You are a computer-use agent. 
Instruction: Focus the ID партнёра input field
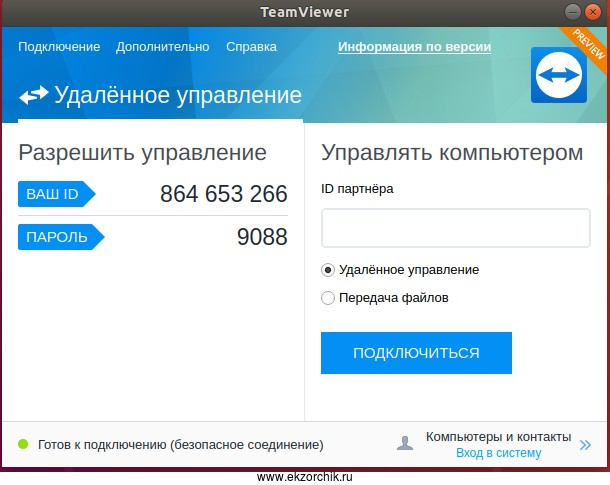pyautogui.click(x=456, y=228)
